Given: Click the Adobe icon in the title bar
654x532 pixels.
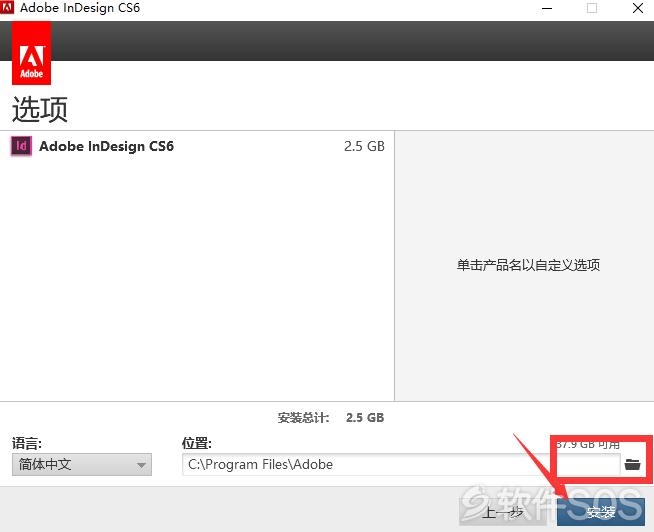Looking at the screenshot, I should click(x=7, y=7).
